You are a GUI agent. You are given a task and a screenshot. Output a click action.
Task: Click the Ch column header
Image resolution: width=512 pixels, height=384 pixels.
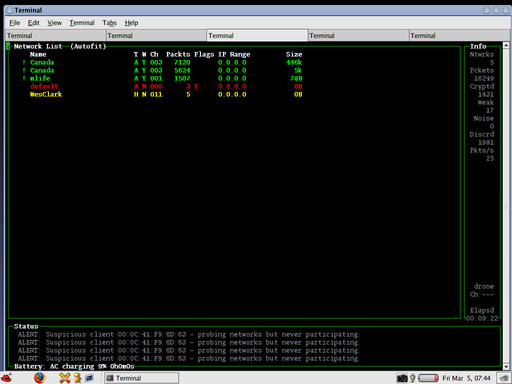click(154, 54)
